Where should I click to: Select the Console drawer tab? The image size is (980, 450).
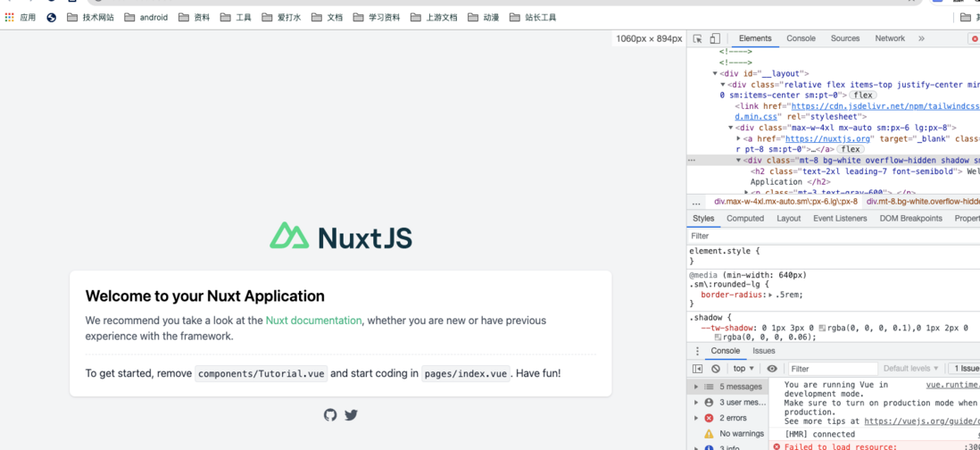click(725, 351)
